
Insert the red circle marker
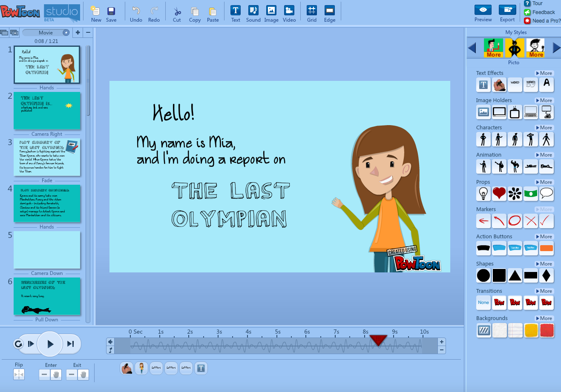coord(515,221)
